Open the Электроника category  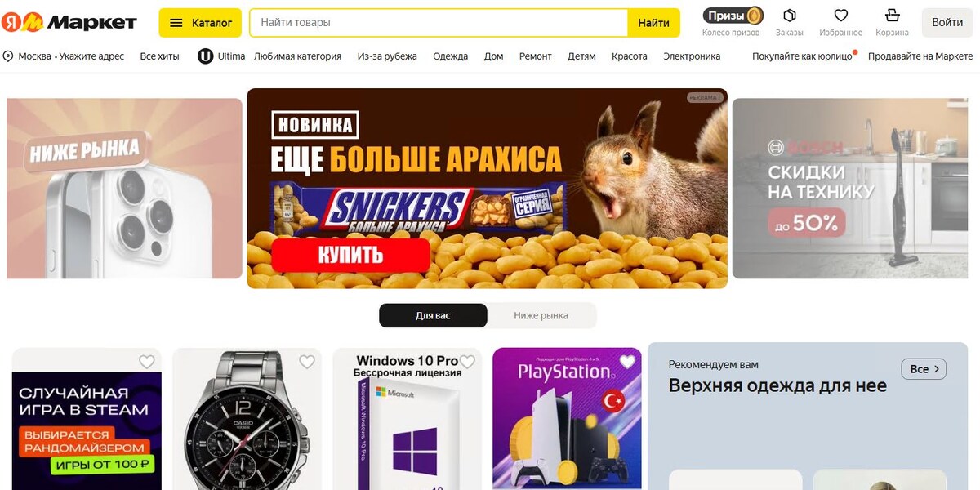(x=692, y=56)
